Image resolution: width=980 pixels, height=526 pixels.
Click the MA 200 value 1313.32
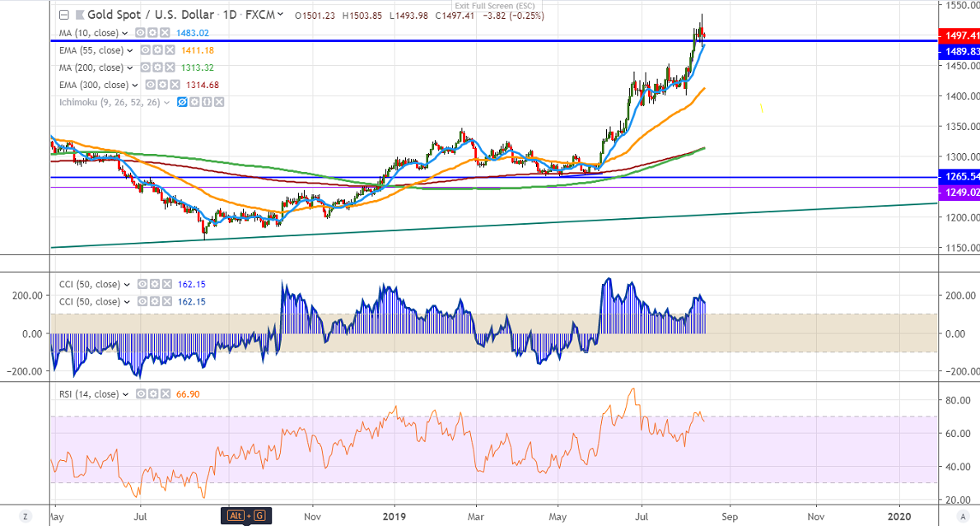(198, 67)
